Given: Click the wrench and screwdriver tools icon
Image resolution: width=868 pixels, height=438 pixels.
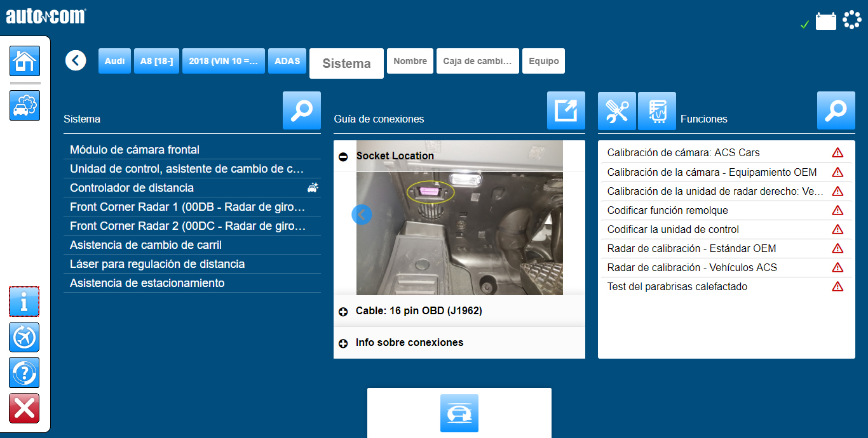Looking at the screenshot, I should click(x=617, y=111).
